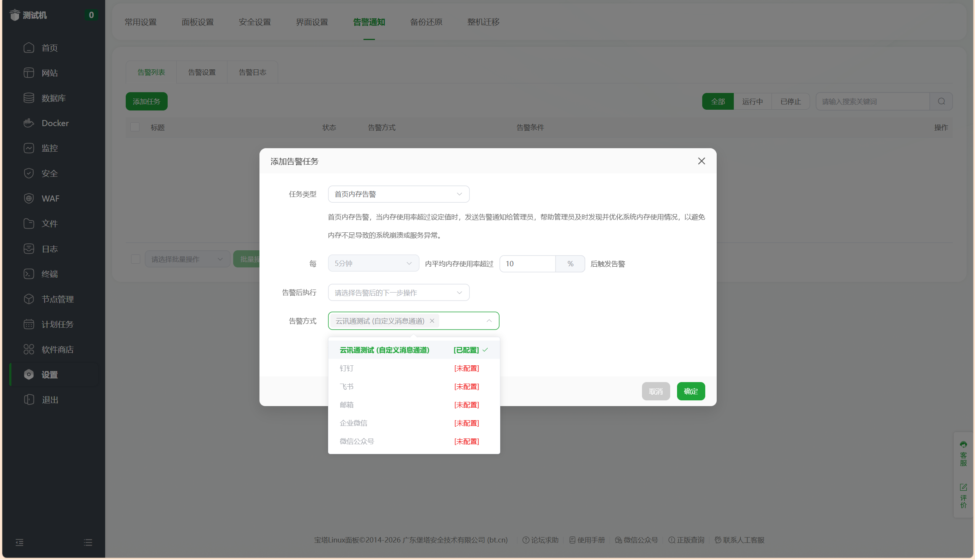Viewport: 975px width, 560px height.
Task: Open the 论坛求助 footer link
Action: 540,540
